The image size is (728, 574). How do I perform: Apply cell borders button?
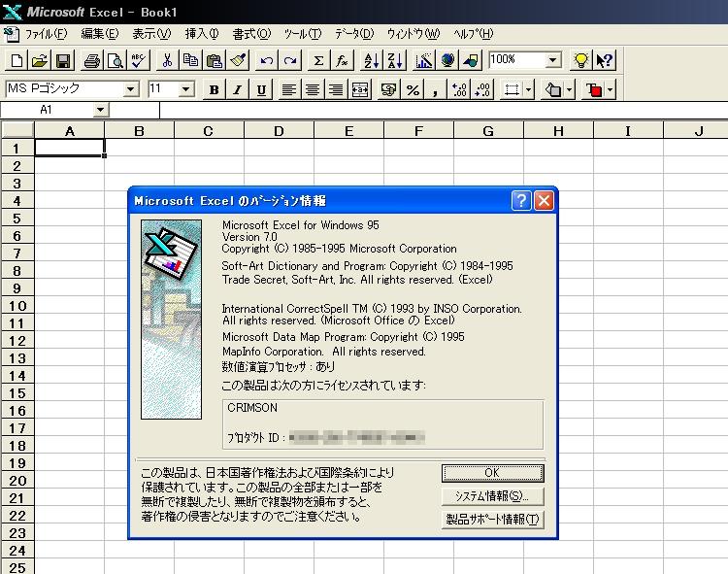512,89
